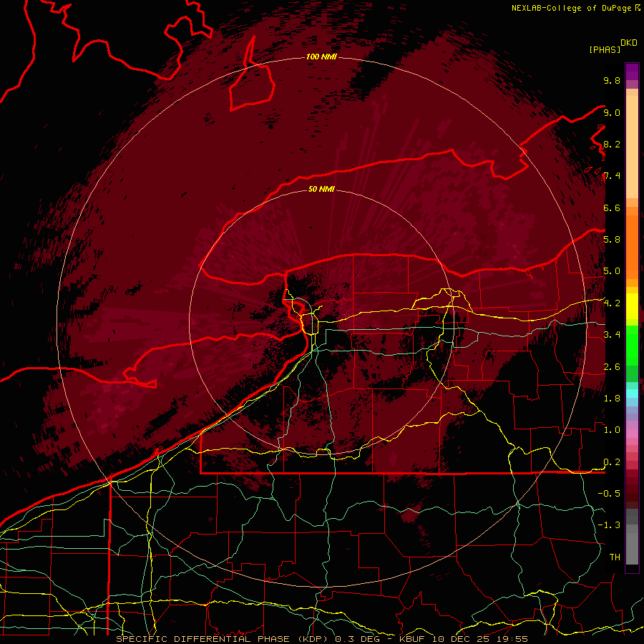Click the 9.0 color scale value
Image resolution: width=644 pixels, height=644 pixels.
(x=612, y=112)
